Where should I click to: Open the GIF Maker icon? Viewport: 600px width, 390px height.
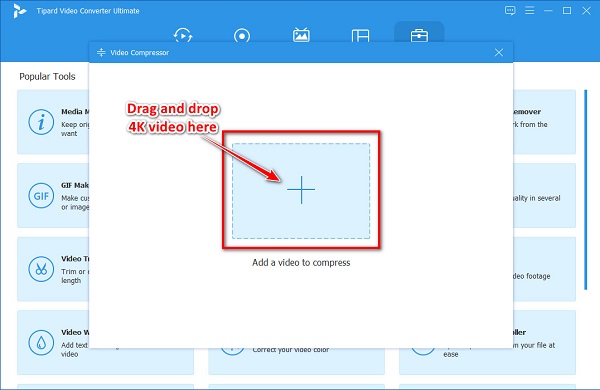coord(41,196)
